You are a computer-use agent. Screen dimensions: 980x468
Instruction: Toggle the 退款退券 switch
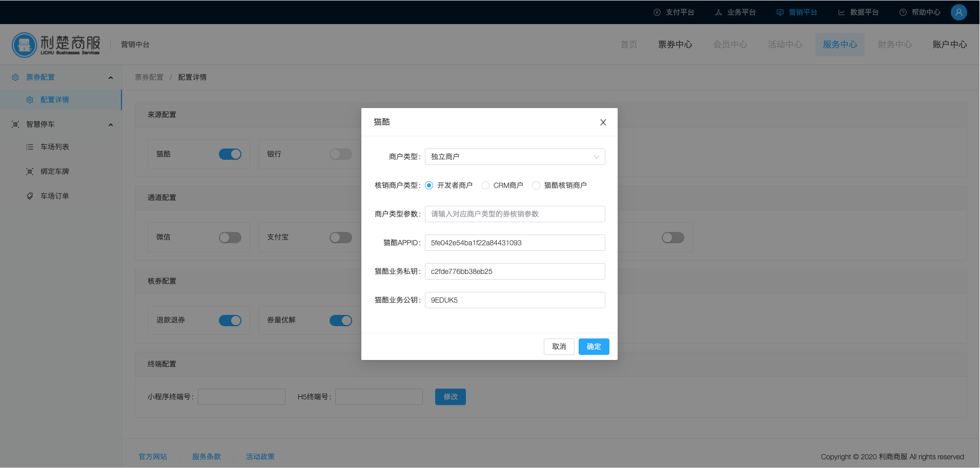tap(230, 321)
